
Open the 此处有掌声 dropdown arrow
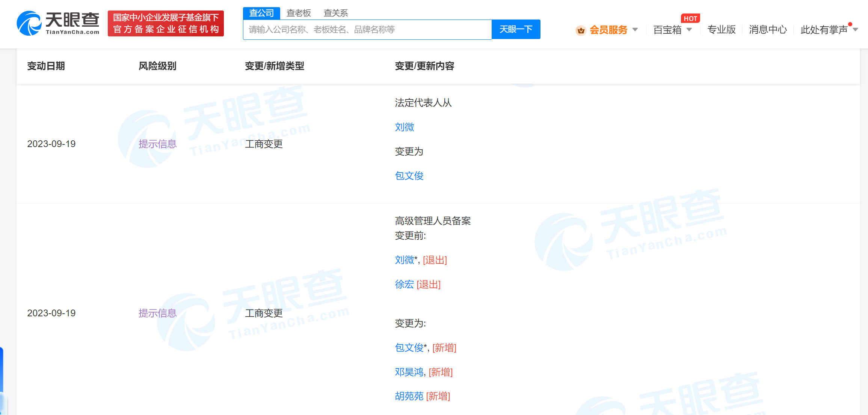(x=856, y=30)
